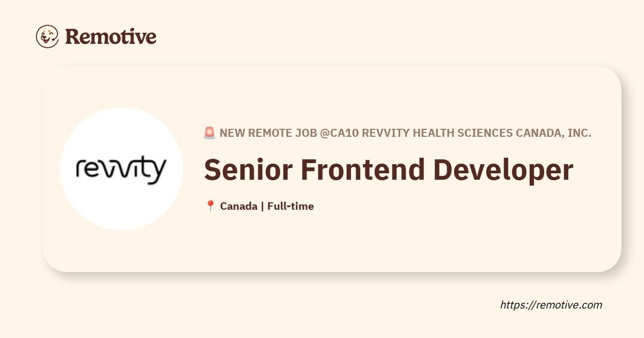Click the Remotive smiling mascot logo icon
The image size is (644, 338).
47,36
